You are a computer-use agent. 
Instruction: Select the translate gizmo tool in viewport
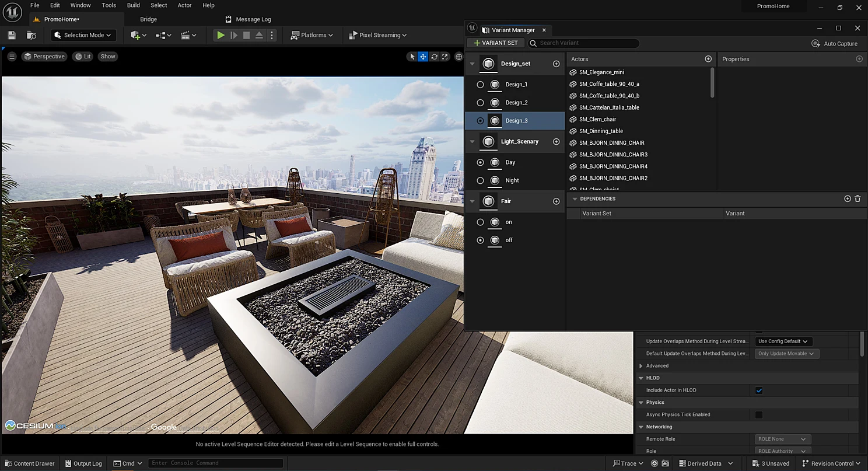coord(423,57)
